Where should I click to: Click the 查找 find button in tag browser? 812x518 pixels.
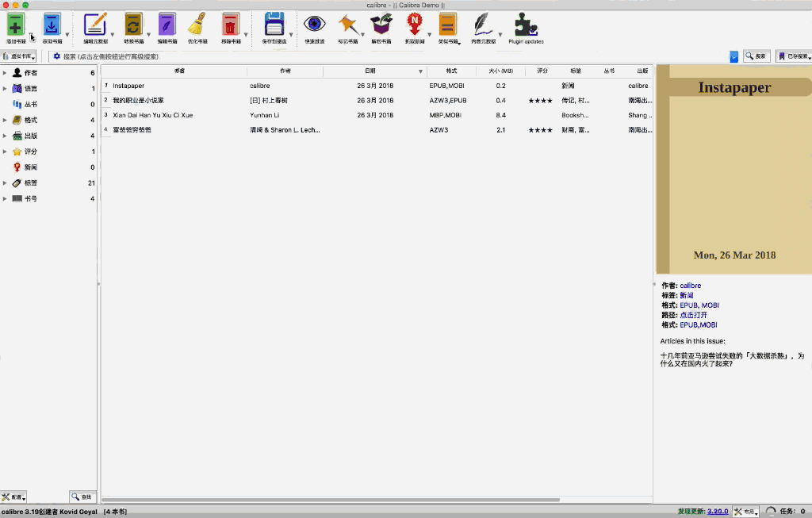point(82,497)
